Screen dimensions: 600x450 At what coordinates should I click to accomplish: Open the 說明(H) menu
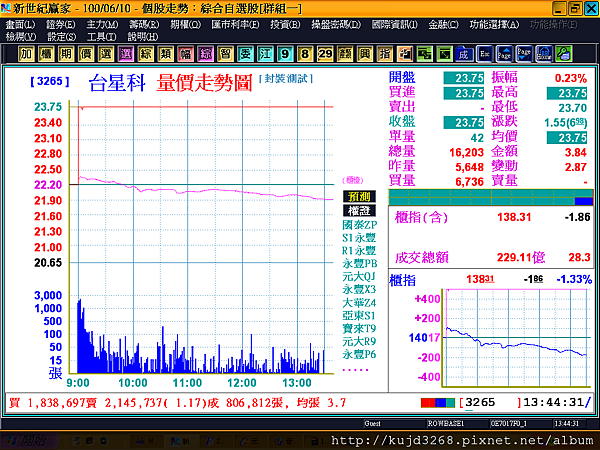click(143, 37)
